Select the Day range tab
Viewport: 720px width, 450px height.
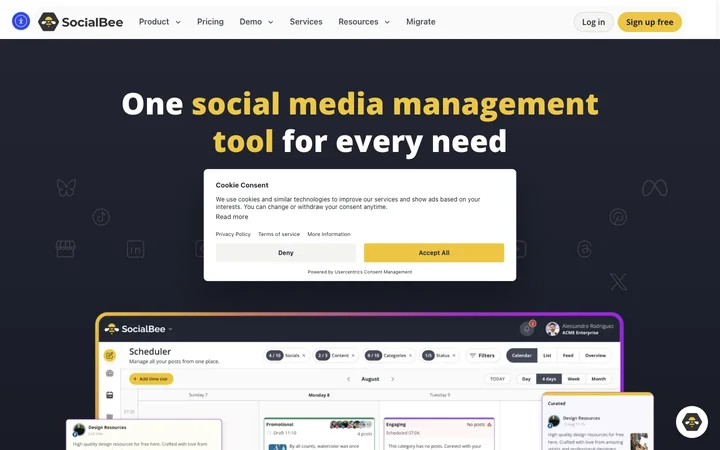click(x=526, y=379)
